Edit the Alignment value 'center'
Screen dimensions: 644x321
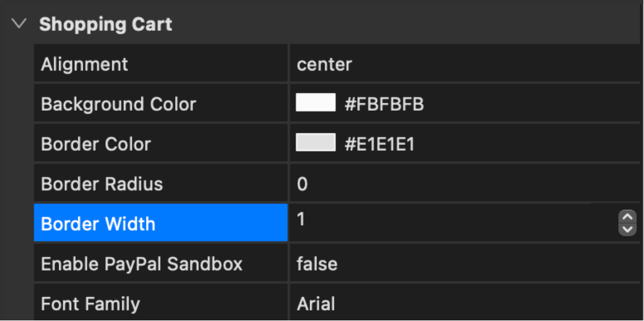(324, 64)
